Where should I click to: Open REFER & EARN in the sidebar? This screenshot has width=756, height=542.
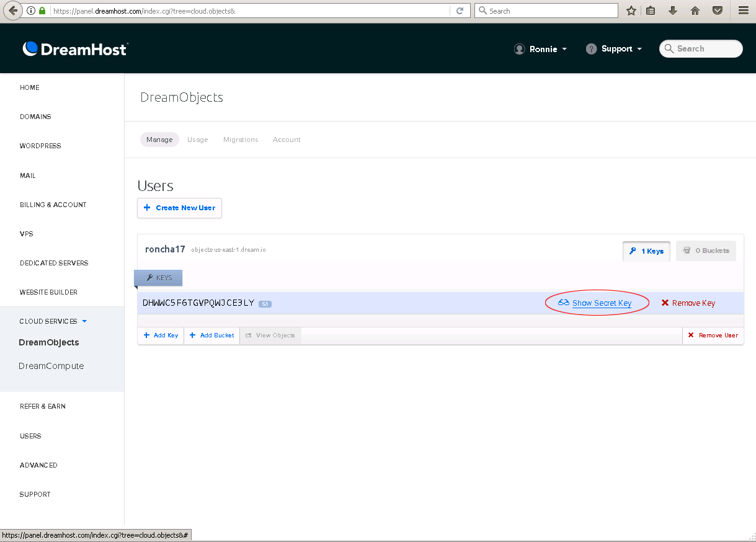[x=43, y=406]
